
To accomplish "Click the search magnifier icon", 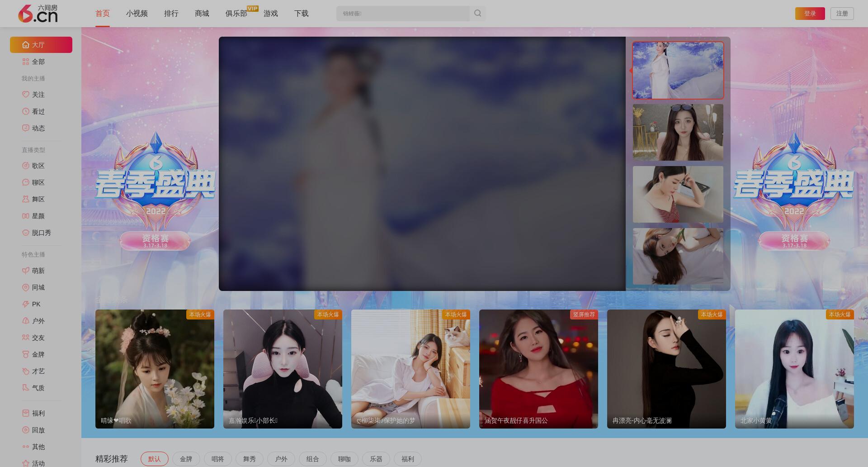I will coord(477,14).
